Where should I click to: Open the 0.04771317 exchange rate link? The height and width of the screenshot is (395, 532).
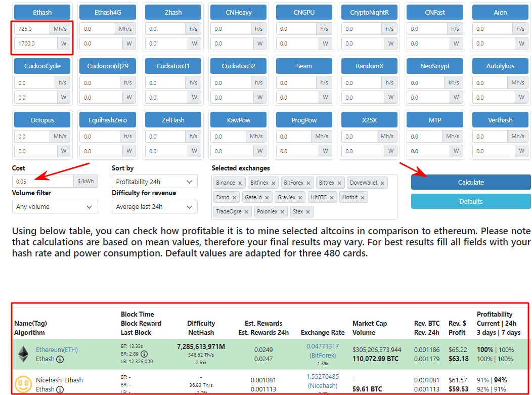coord(322,346)
